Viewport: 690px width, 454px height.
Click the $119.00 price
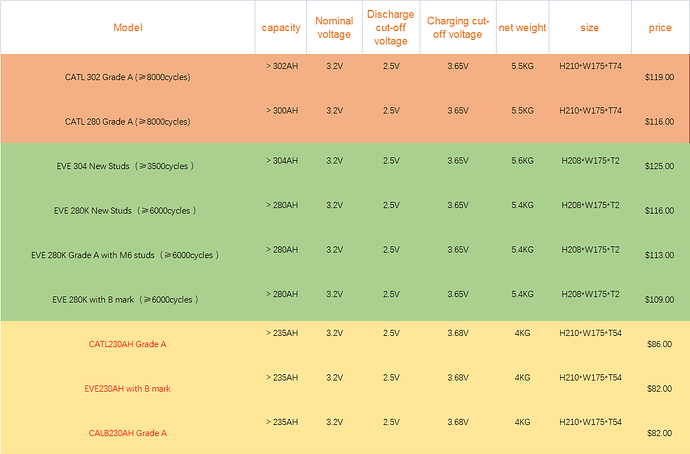(x=659, y=77)
